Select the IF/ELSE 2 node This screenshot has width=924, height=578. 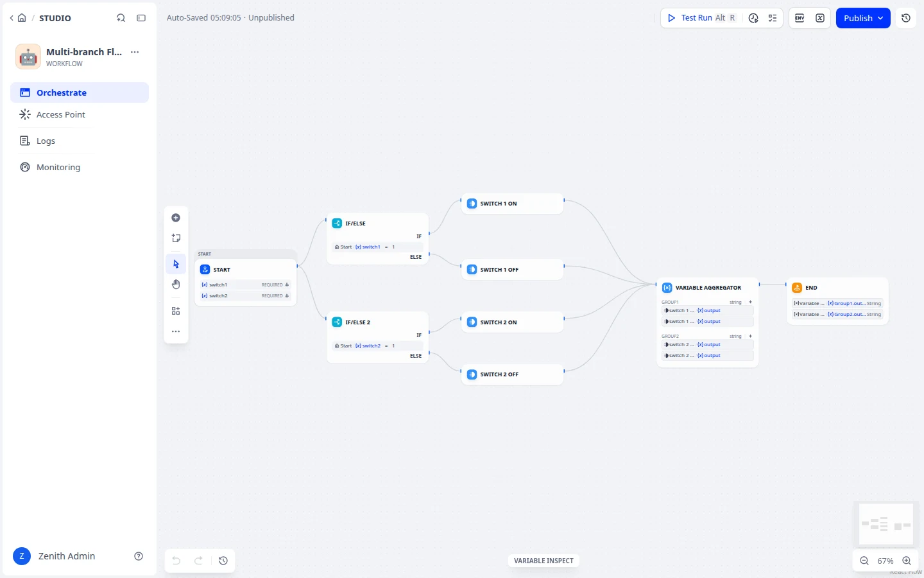pos(378,337)
